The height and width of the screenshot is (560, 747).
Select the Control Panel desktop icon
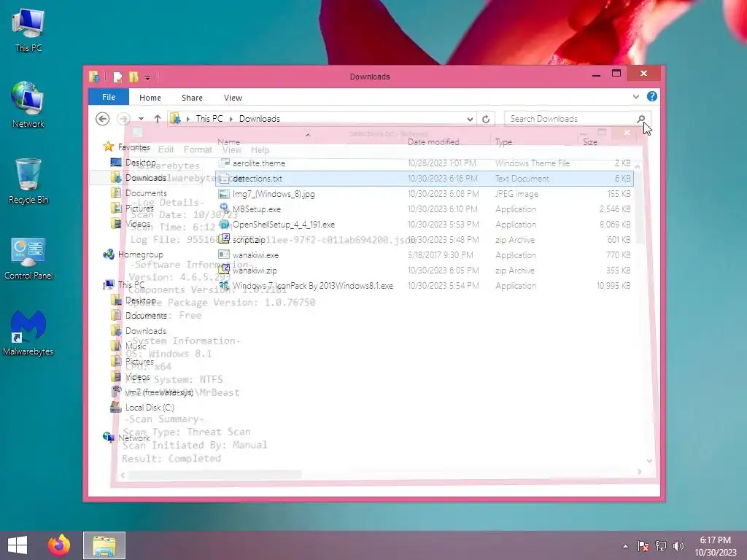click(28, 258)
